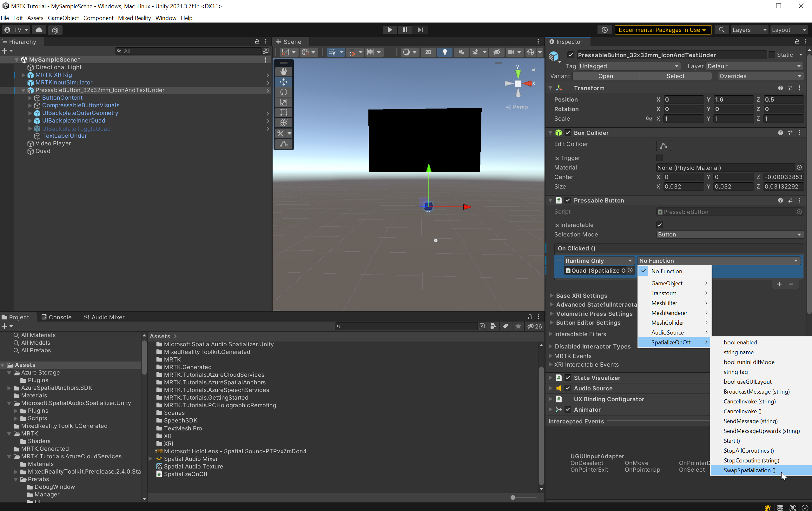Open the Undo History clock icon
Screen dimensions: 812x511
click(604, 30)
